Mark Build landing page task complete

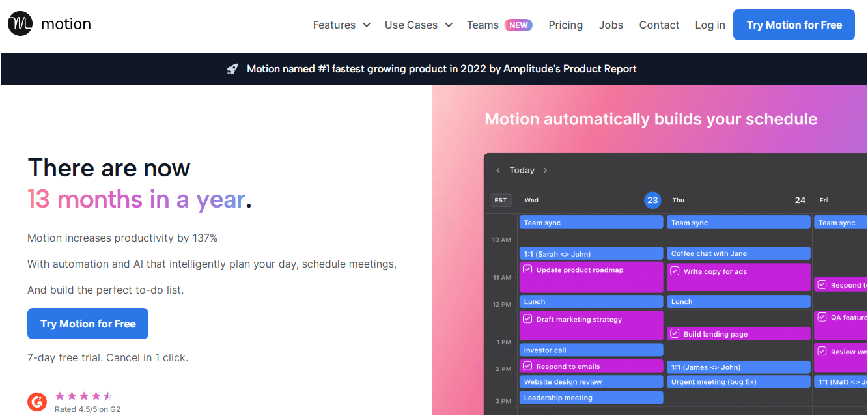tap(675, 334)
